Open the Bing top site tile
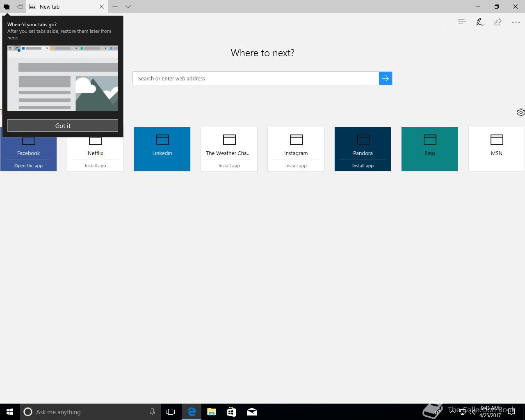525x420 pixels. (429, 149)
